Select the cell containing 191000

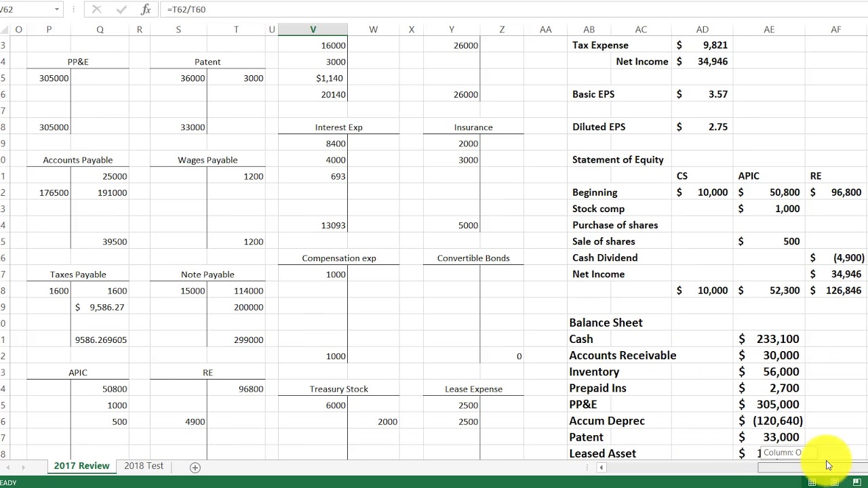(100, 192)
